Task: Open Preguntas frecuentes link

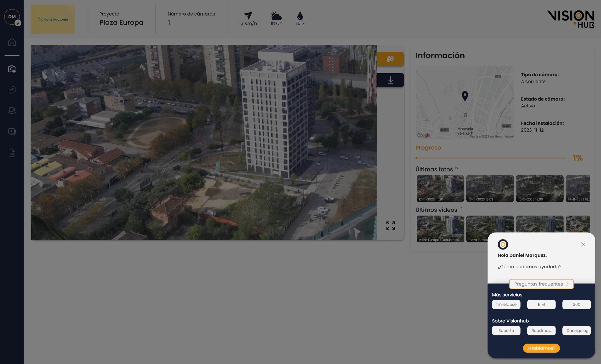Action: [x=541, y=284]
